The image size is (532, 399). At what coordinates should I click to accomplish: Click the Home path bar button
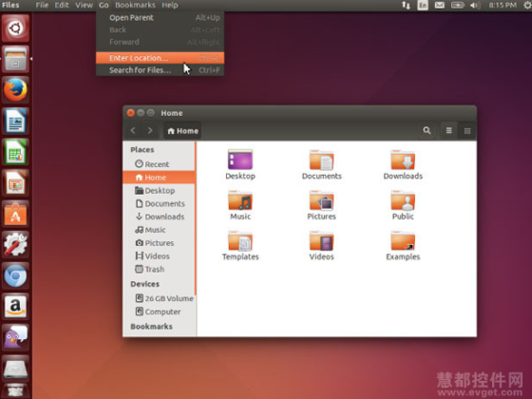click(x=182, y=131)
